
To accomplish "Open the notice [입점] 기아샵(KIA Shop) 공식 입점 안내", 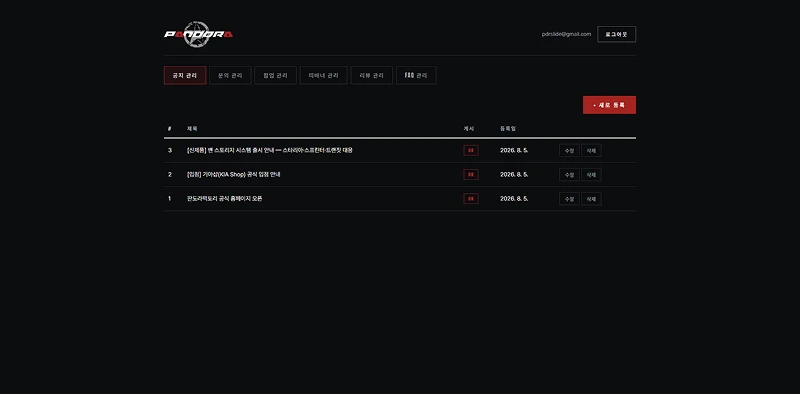I will tap(234, 175).
